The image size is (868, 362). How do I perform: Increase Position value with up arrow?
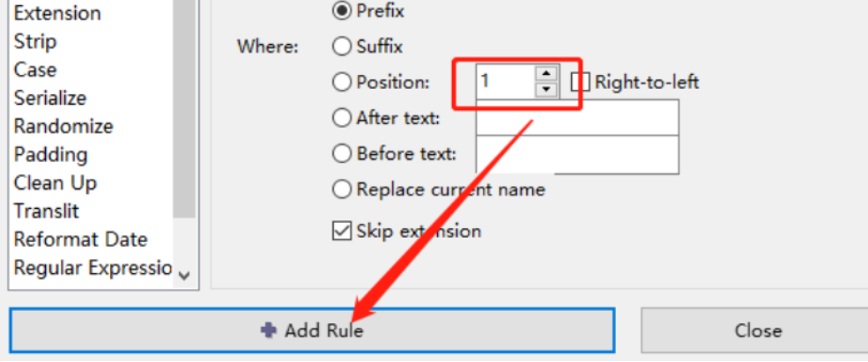click(x=547, y=75)
